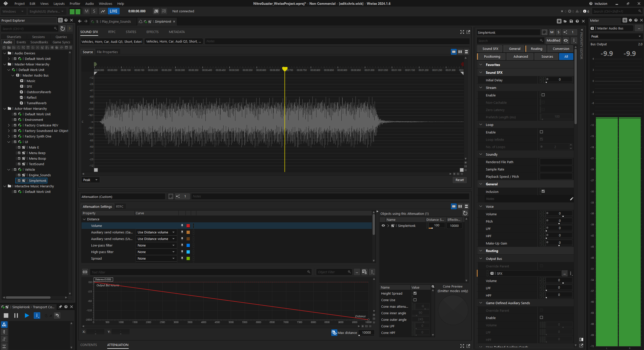
Task: Click the Stop button in transport
Action: 6,316
